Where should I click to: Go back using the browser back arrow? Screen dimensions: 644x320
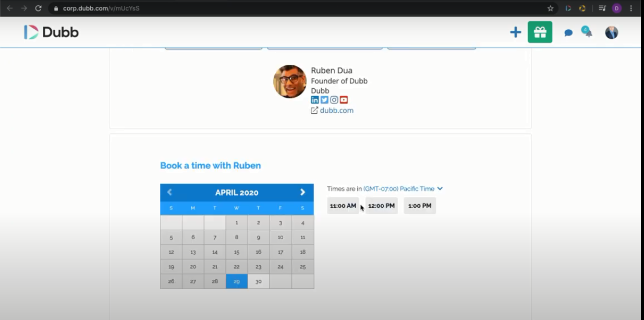click(9, 8)
